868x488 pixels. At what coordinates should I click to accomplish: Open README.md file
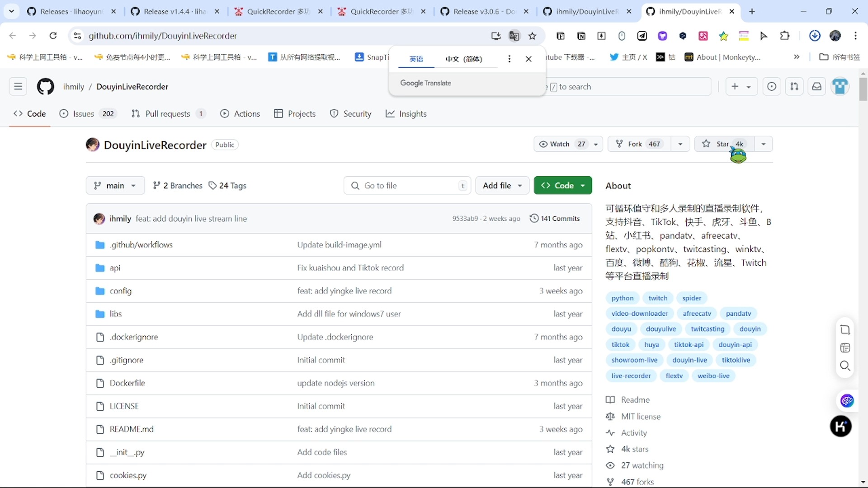pyautogui.click(x=132, y=429)
